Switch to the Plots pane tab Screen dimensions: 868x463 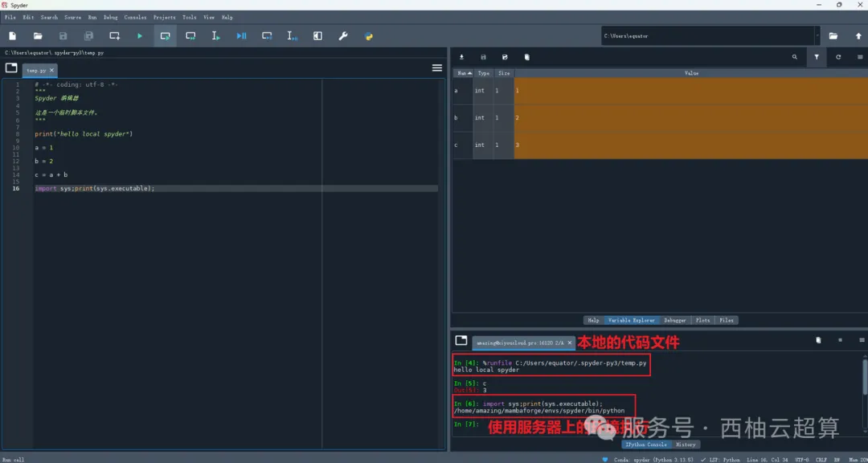coord(702,320)
